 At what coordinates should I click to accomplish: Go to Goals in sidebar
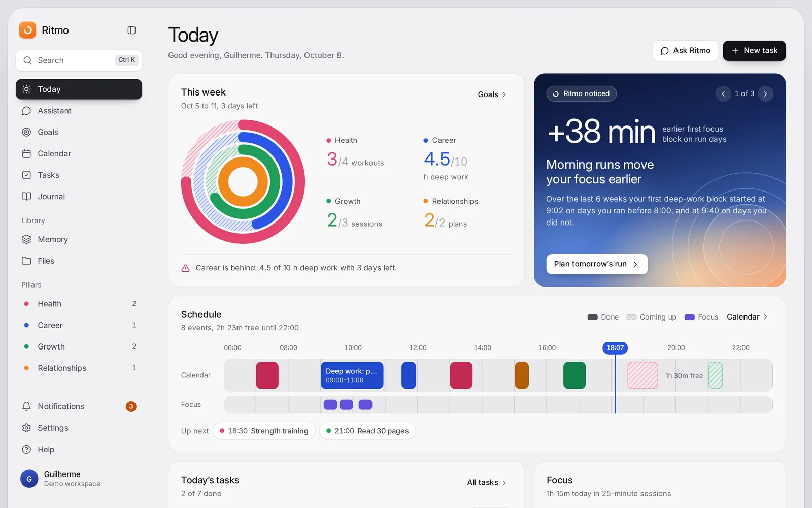coord(79,132)
